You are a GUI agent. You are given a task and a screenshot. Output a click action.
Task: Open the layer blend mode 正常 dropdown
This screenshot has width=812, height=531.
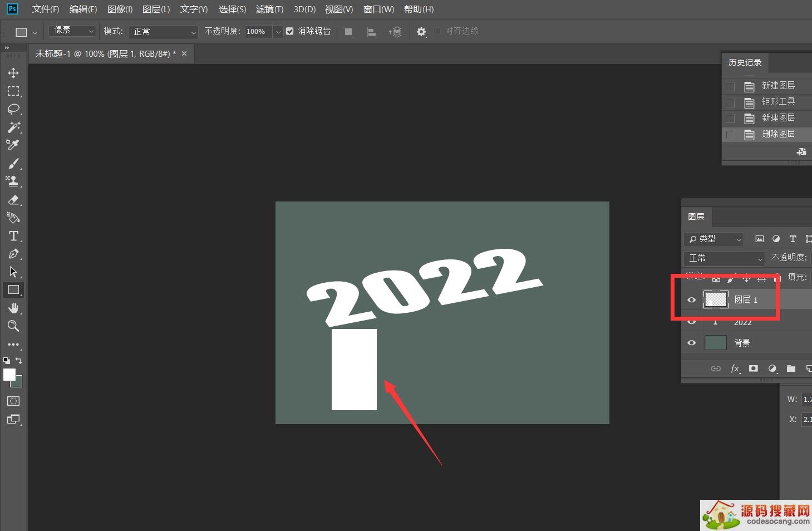(x=724, y=258)
